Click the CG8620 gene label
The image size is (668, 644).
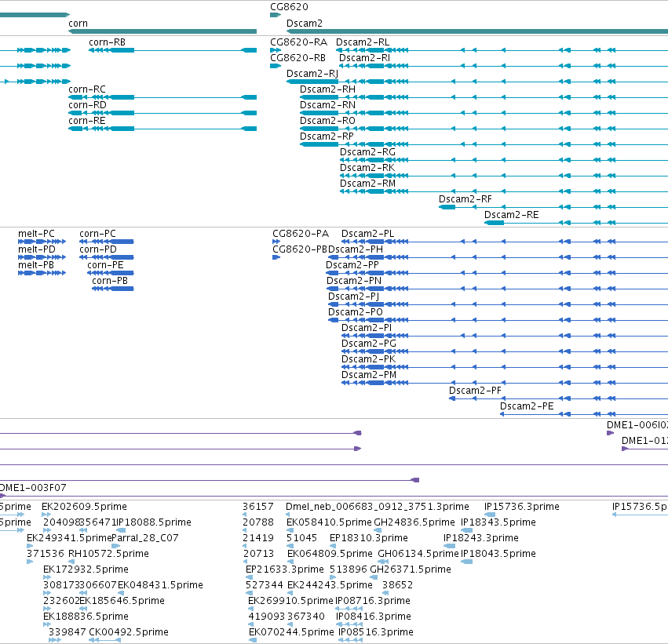(x=289, y=7)
